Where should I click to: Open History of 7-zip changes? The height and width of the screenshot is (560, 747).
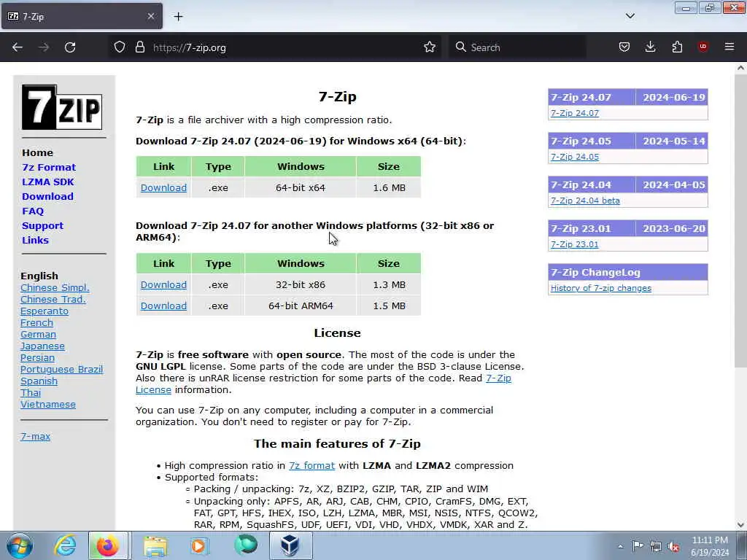coord(601,289)
